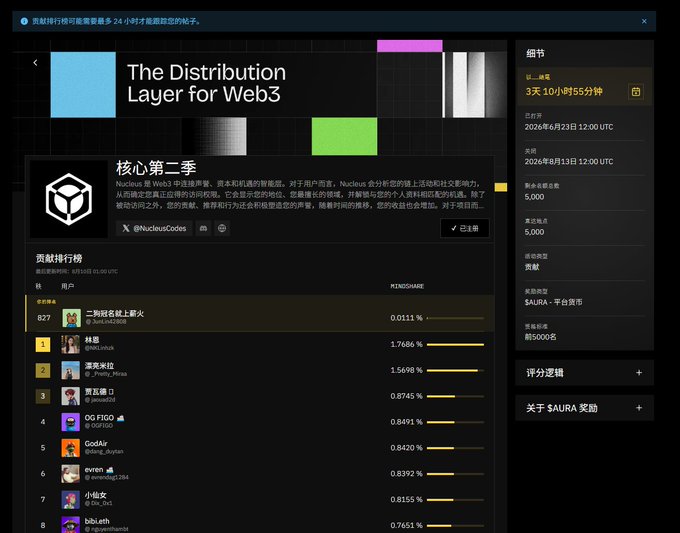Click the Nucleus cube logo thumbnail
Viewport: 680px width, 533px height.
[69, 199]
